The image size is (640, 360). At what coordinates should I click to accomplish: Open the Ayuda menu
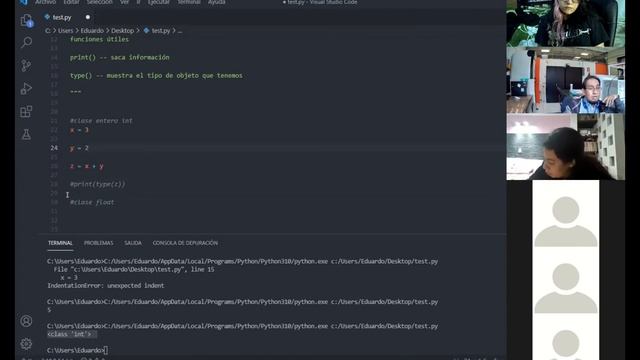(216, 2)
